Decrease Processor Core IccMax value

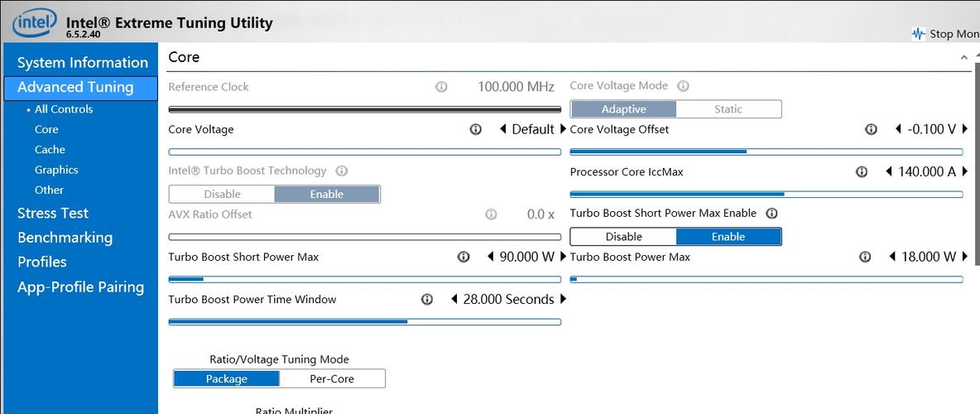click(890, 171)
